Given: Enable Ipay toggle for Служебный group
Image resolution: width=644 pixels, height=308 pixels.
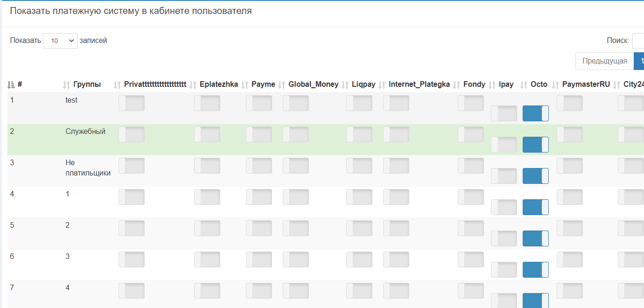Looking at the screenshot, I should (x=504, y=145).
